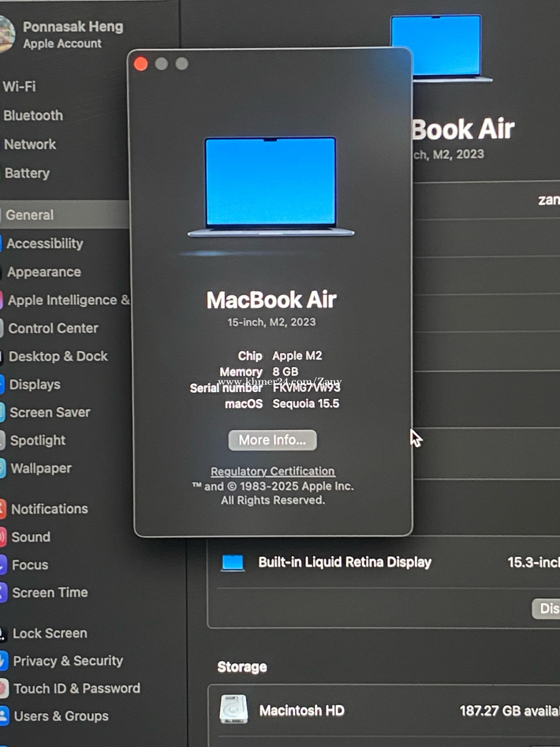Screen dimensions: 560x747
Task: Open Displays settings in sidebar
Action: 35,384
